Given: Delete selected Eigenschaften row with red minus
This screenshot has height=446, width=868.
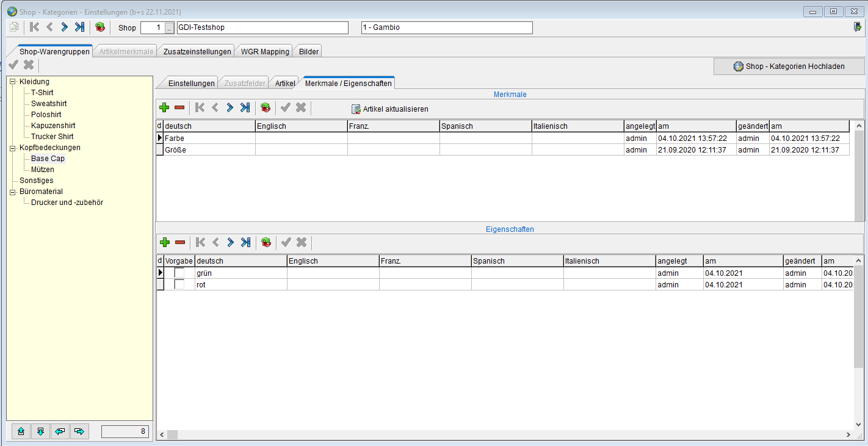Looking at the screenshot, I should (x=180, y=243).
